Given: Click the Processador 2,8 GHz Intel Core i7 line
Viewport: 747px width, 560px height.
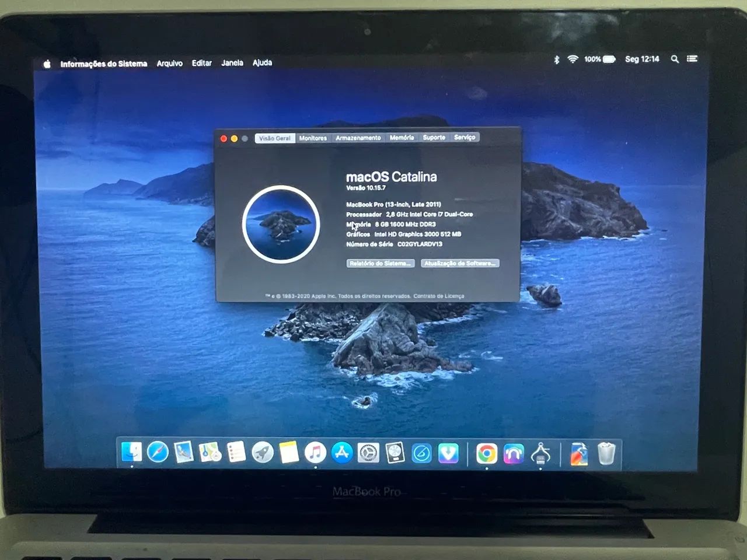Looking at the screenshot, I should [410, 214].
